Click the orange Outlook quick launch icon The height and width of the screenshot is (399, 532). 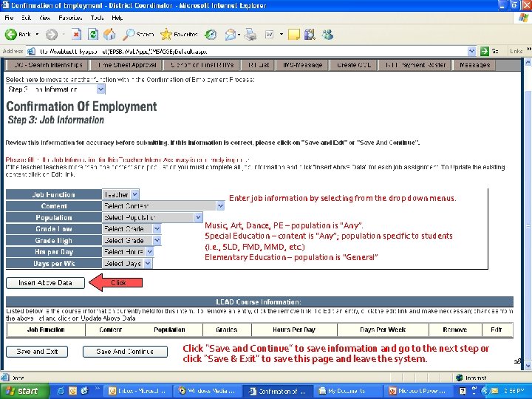click(x=72, y=391)
